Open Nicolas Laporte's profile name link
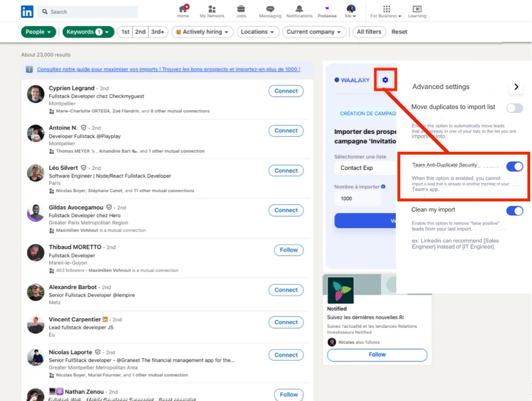532x401 pixels. click(70, 352)
